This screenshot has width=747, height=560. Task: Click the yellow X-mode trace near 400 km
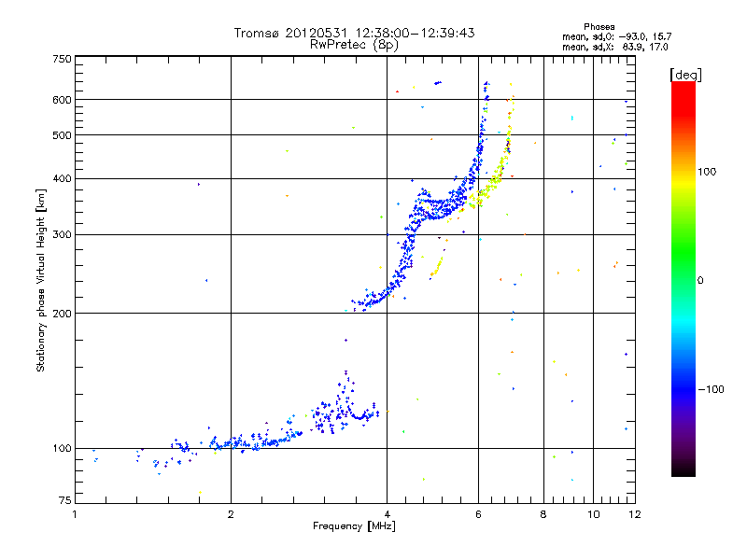click(496, 180)
